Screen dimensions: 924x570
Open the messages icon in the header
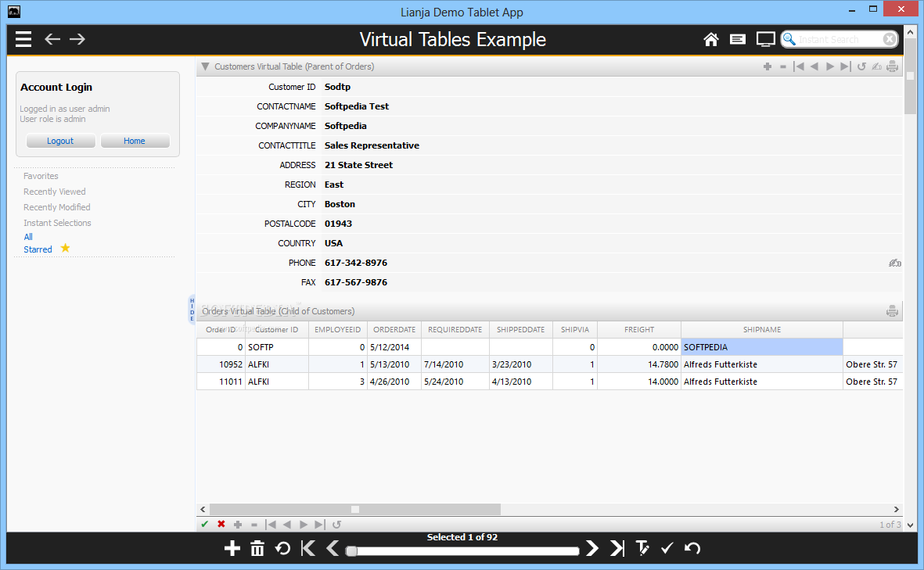[x=737, y=39]
